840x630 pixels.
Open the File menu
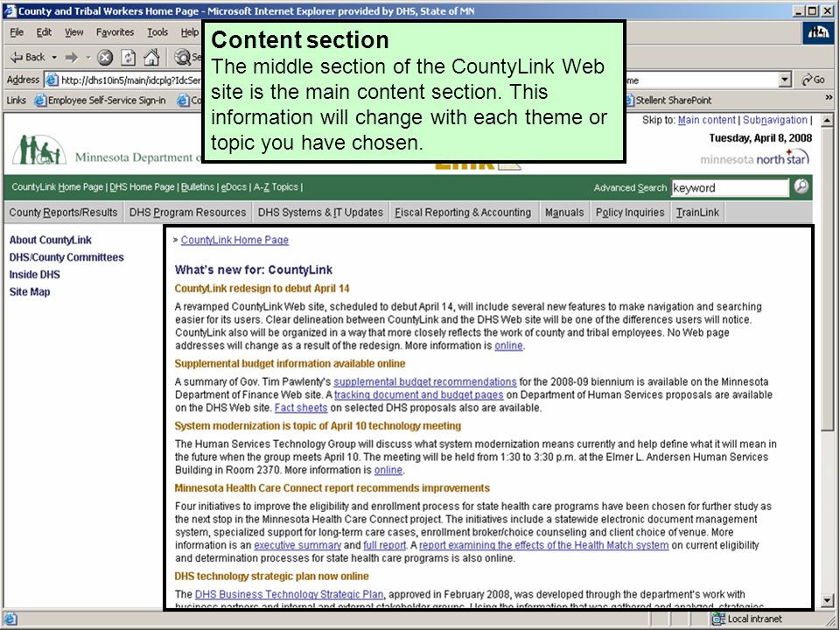tap(17, 32)
